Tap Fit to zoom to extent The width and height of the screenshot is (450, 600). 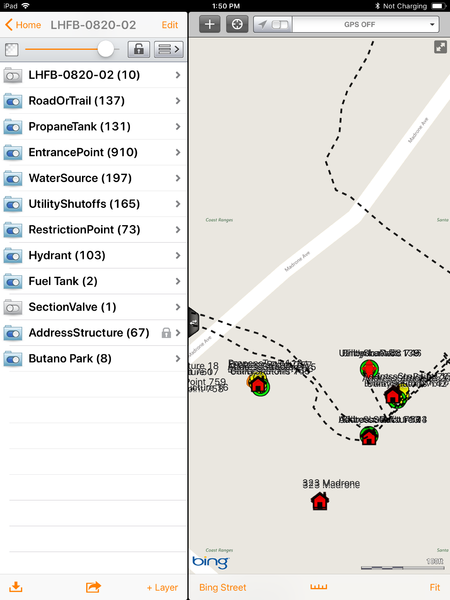[435, 587]
